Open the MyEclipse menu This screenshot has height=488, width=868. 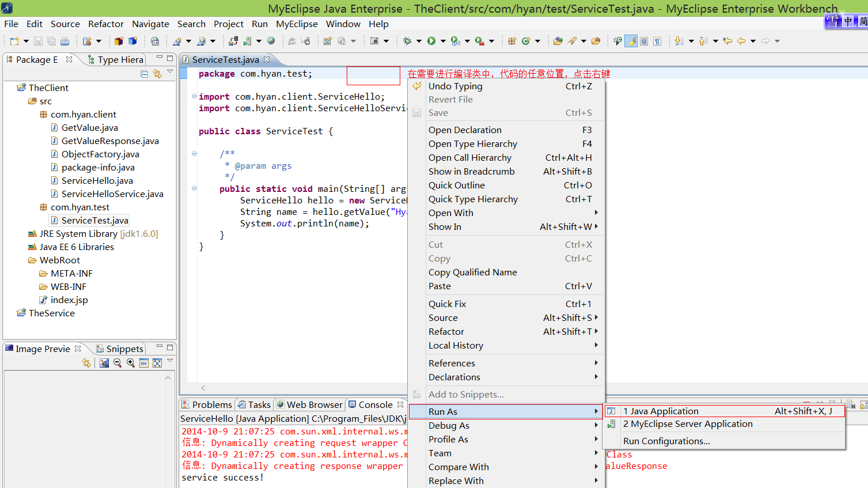pos(297,24)
